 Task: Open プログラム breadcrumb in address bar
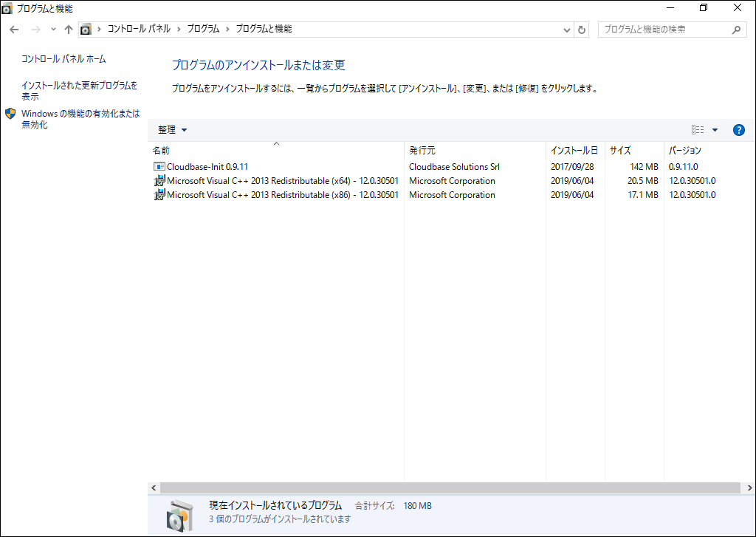tap(203, 29)
